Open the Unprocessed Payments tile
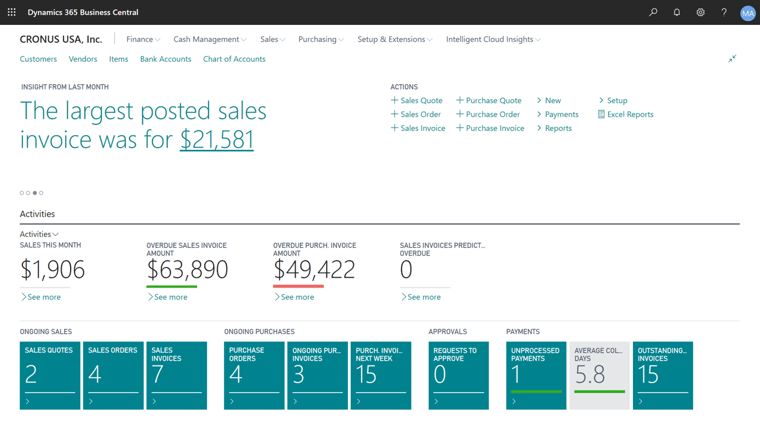Image resolution: width=760 pixels, height=427 pixels. pyautogui.click(x=536, y=376)
